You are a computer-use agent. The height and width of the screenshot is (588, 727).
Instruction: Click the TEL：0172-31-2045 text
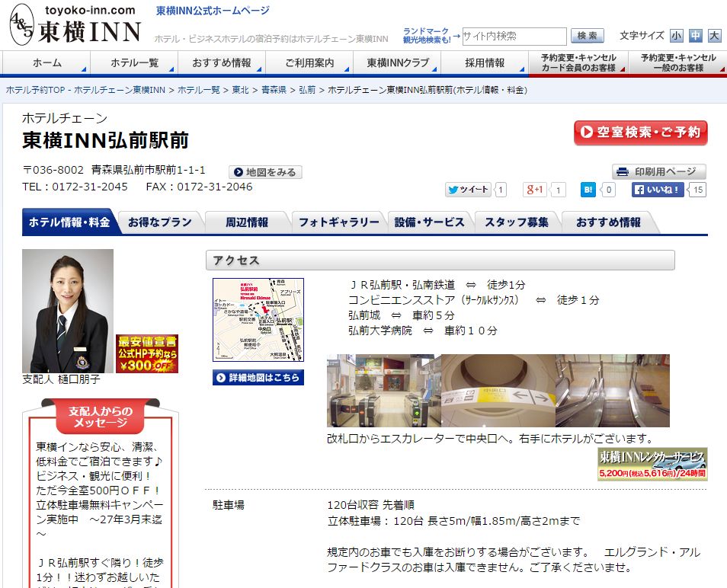coord(75,187)
